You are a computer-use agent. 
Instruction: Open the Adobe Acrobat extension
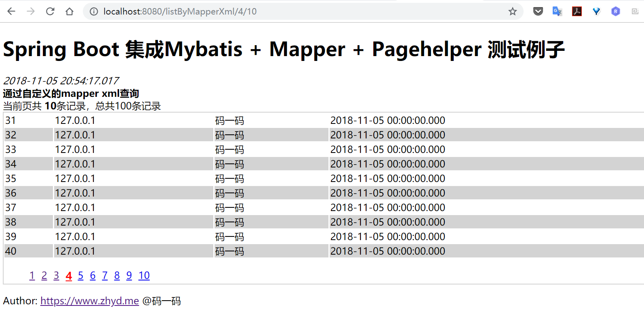click(x=577, y=11)
